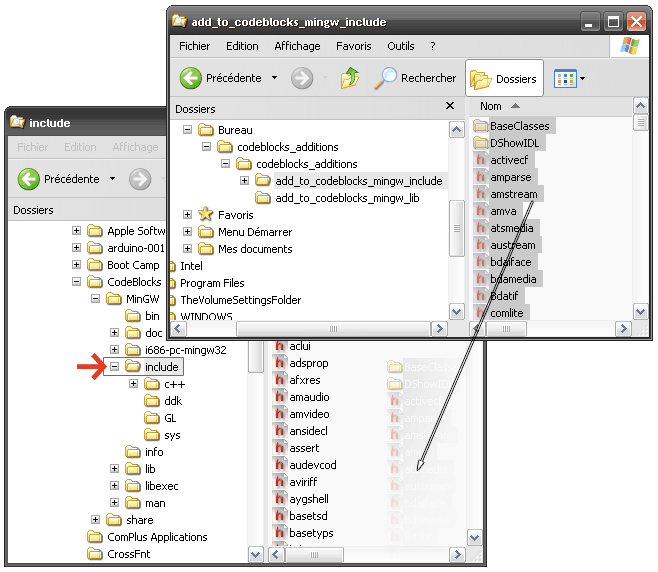Click the Rechercher magnifier icon
The width and height of the screenshot is (658, 572).
(386, 78)
